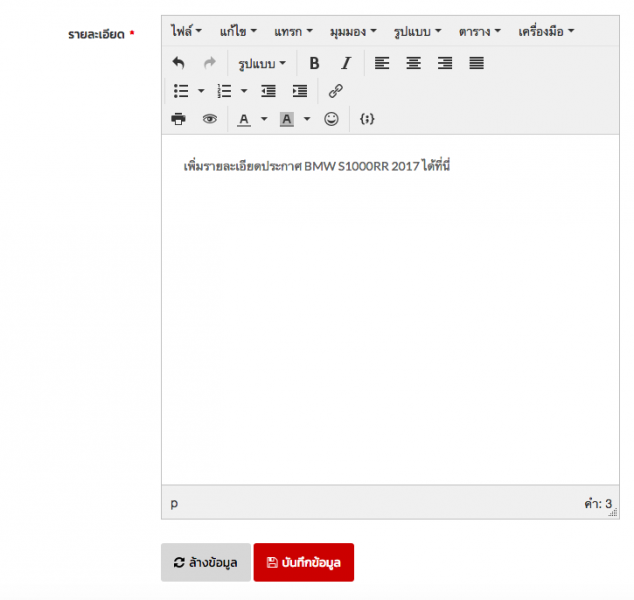The image size is (634, 600).
Task: Click the รายละเอียด field label
Action: click(96, 34)
